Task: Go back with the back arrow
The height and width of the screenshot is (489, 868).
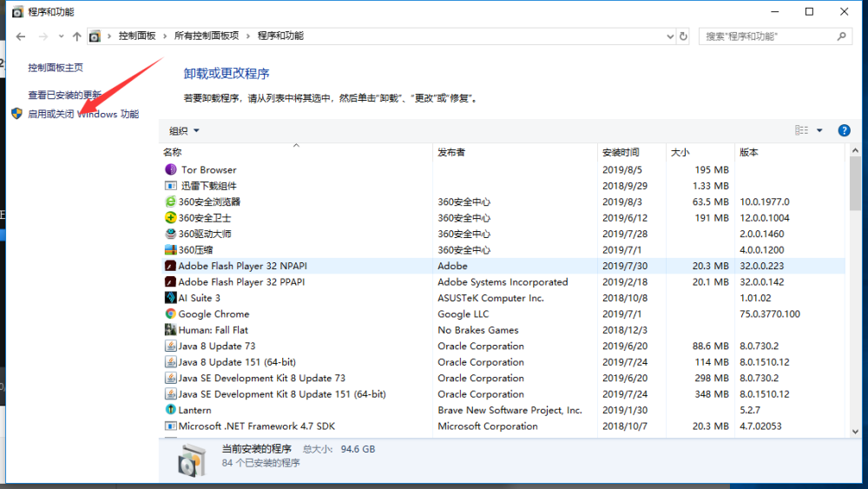Action: (x=21, y=36)
